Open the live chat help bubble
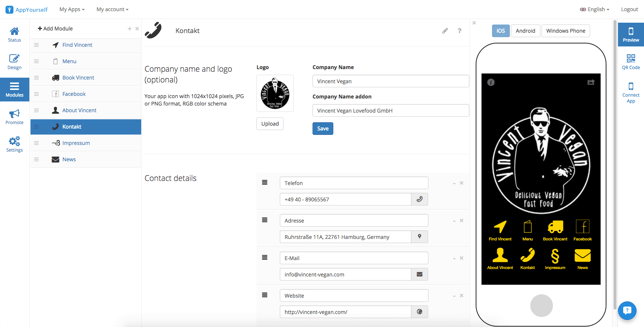The image size is (644, 327). (x=627, y=310)
